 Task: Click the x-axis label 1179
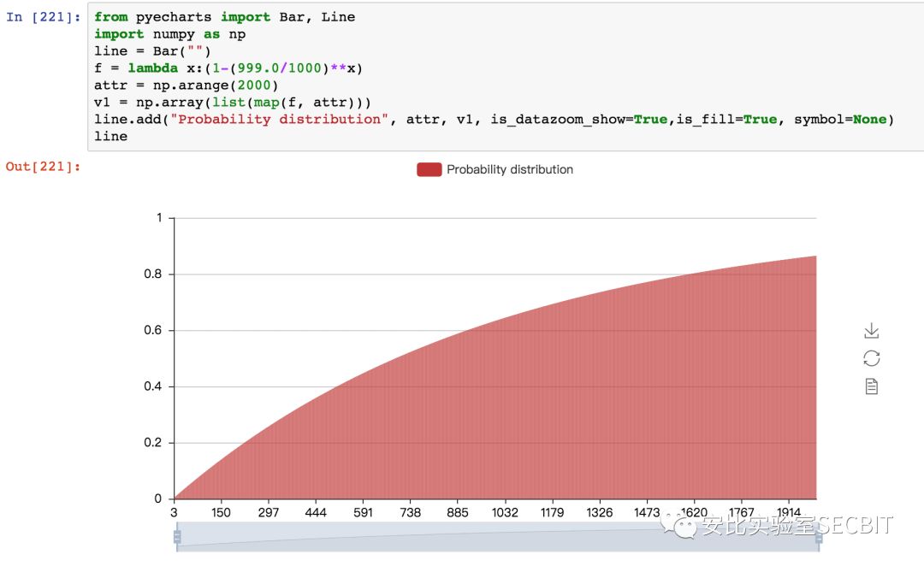552,512
